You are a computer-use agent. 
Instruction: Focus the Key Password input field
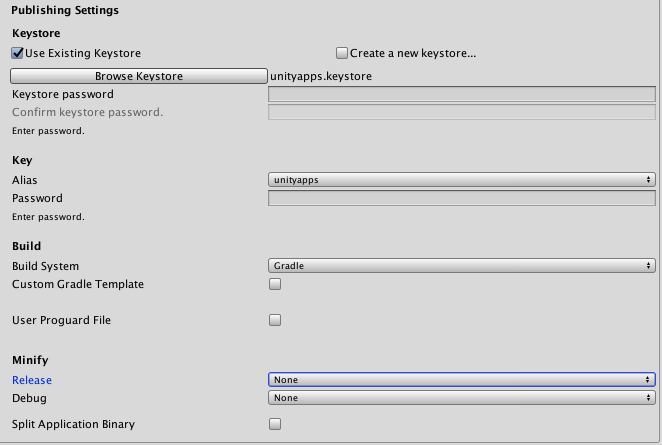pyautogui.click(x=461, y=198)
